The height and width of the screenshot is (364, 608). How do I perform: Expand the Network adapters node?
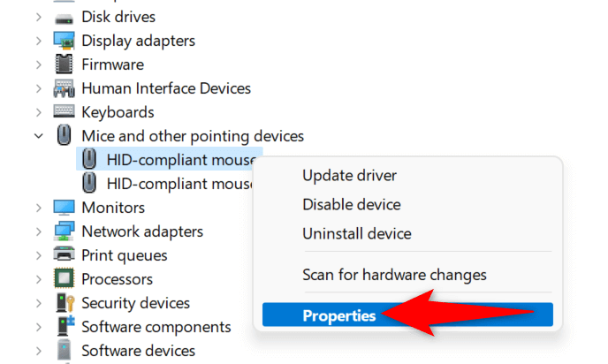coord(38,231)
